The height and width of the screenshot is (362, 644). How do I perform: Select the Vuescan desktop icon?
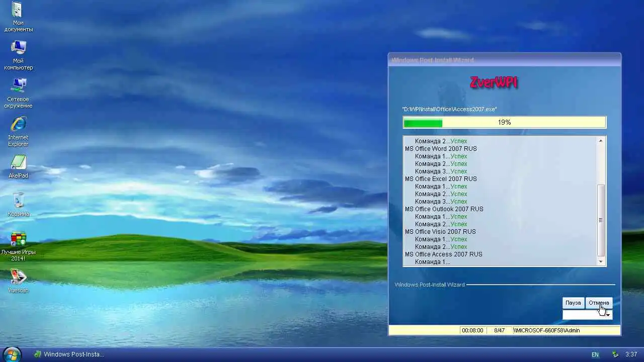click(19, 282)
